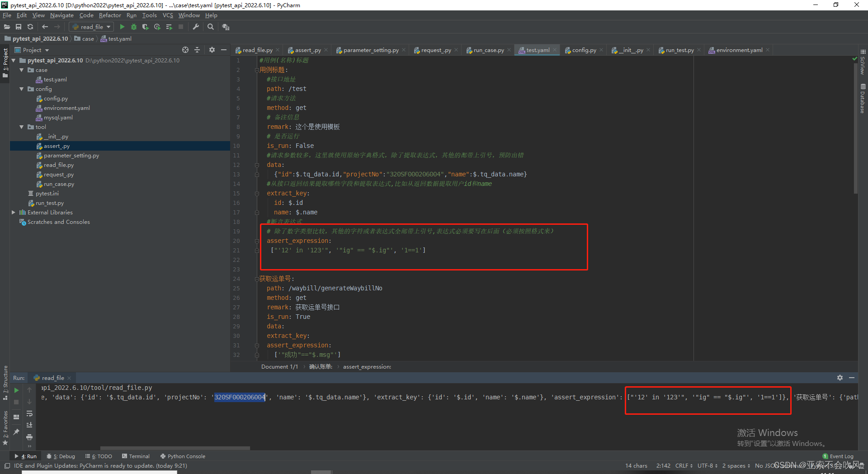This screenshot has width=868, height=474.
Task: Click the Synchronize toolbar icon
Action: click(30, 27)
